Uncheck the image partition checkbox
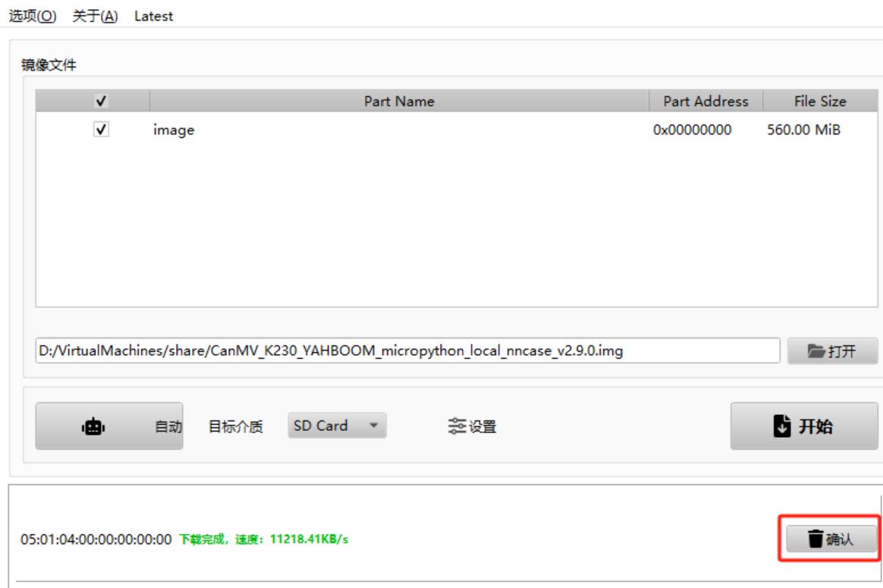 click(101, 130)
